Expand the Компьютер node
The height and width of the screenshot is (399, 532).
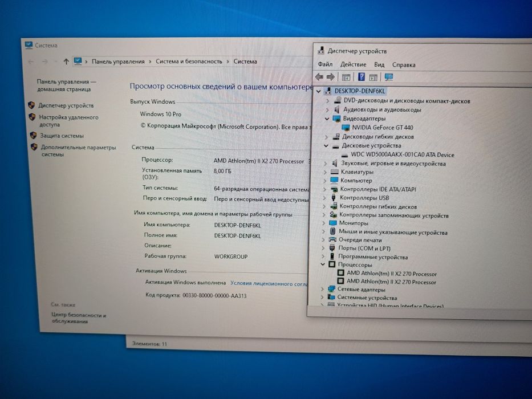click(325, 181)
